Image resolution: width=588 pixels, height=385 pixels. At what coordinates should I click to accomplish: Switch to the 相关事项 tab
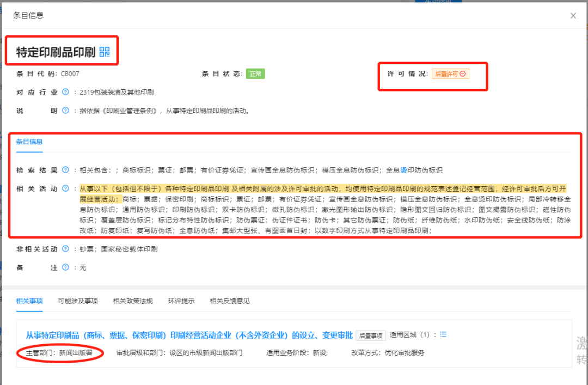(x=29, y=301)
